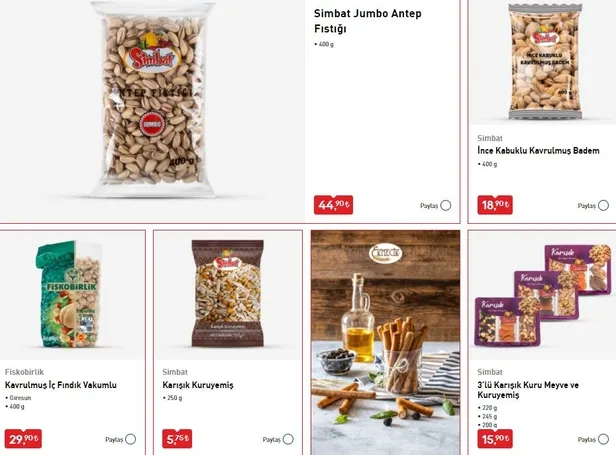This screenshot has width=616, height=455.
Task: Open the Ekmecik breadsticks promotional image
Action: [385, 343]
